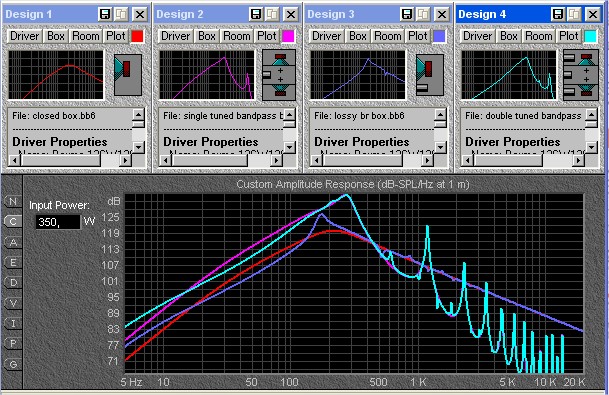This screenshot has width=609, height=395.
Task: Click the bandpass enclosure diagram in Design 2
Action: click(279, 75)
